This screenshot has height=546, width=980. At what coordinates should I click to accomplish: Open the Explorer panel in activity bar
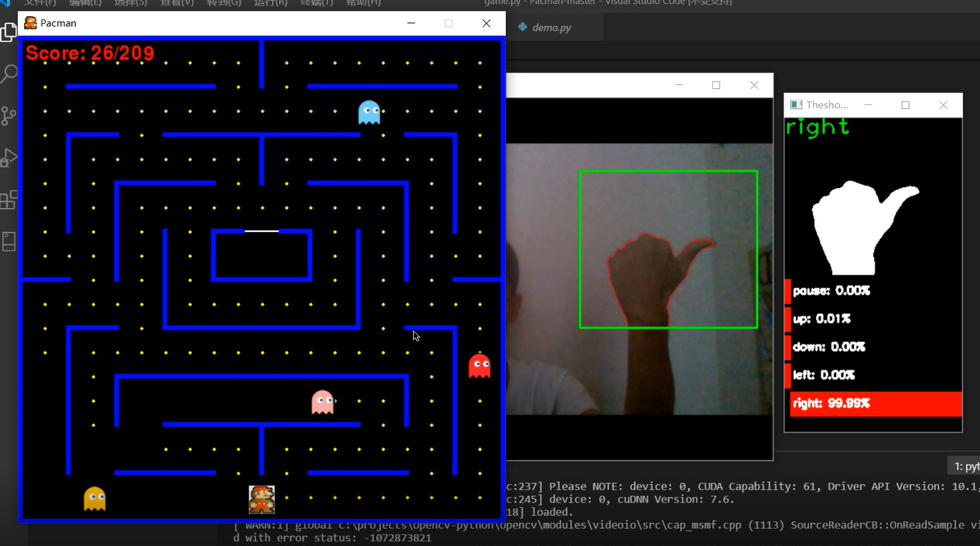point(9,32)
